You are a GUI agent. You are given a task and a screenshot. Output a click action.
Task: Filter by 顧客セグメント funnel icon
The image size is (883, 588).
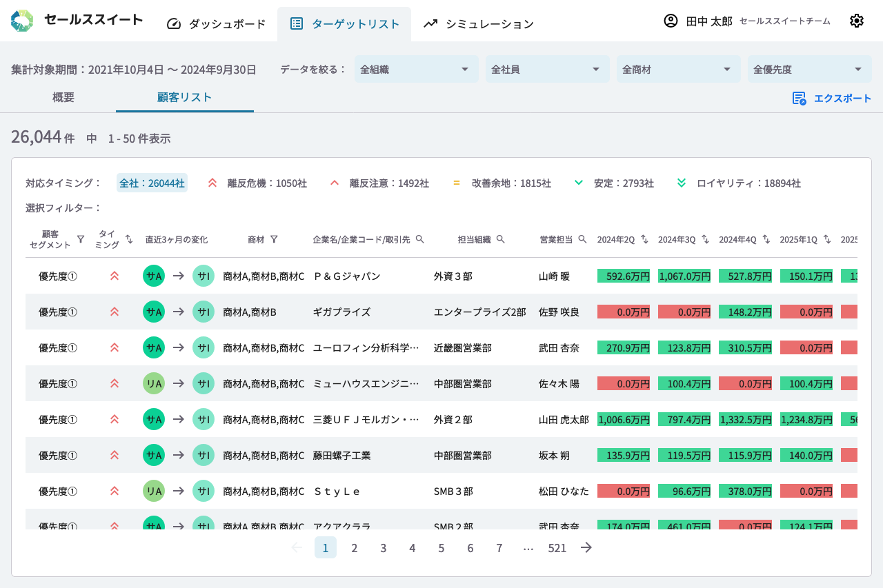pyautogui.click(x=81, y=239)
